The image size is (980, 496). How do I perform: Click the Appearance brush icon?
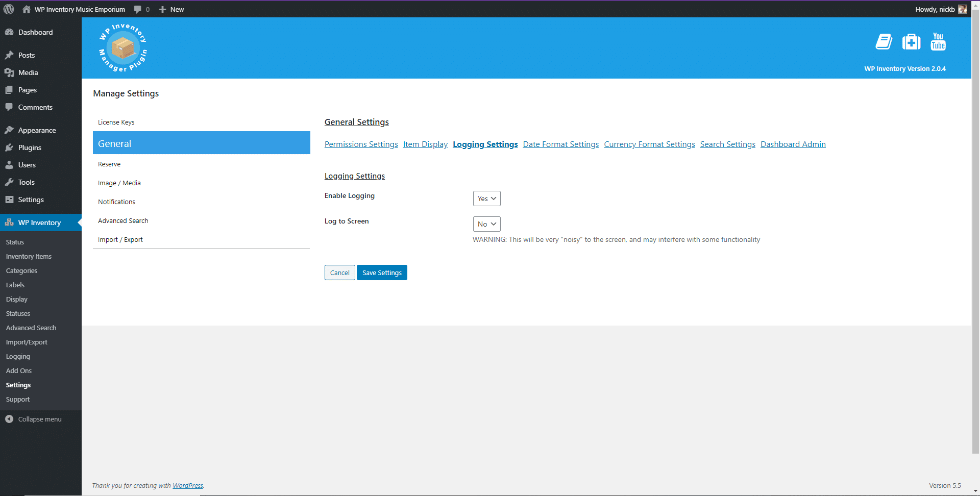tap(9, 130)
